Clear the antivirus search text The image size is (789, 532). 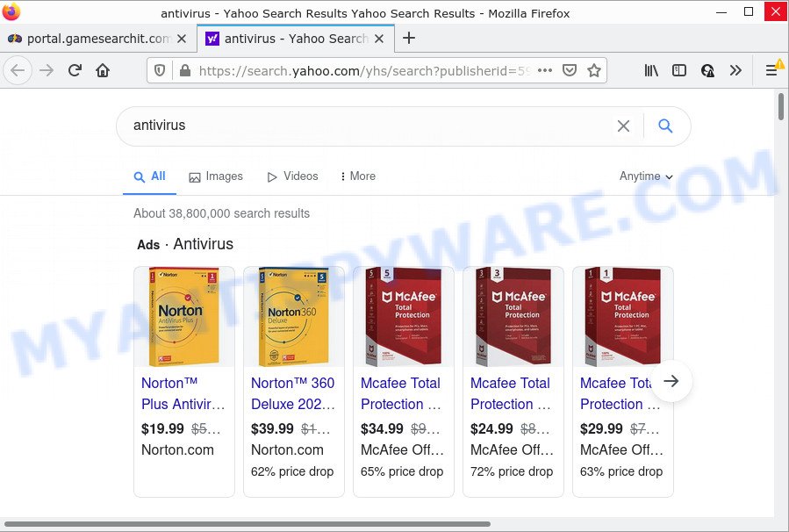tap(623, 126)
